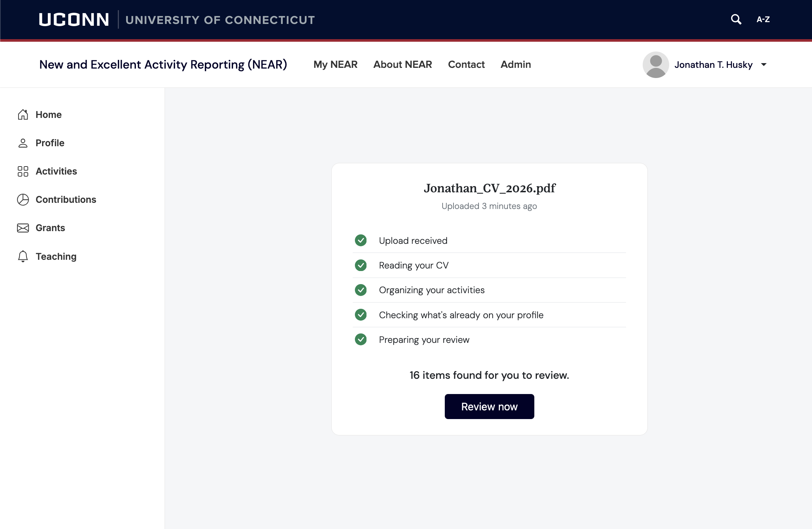Click green check beside Reading your CV
This screenshot has width=812, height=529.
[361, 265]
